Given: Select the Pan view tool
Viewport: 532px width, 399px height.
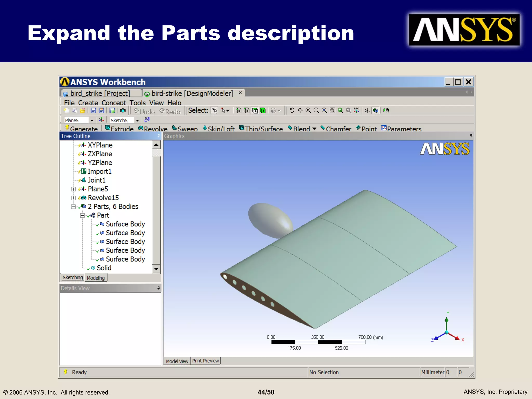Looking at the screenshot, I should click(300, 110).
